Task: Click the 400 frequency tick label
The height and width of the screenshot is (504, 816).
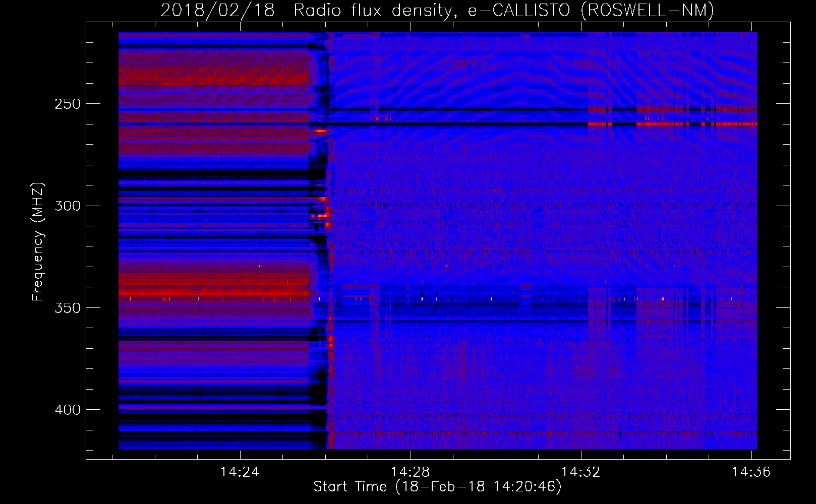Action: click(x=68, y=410)
